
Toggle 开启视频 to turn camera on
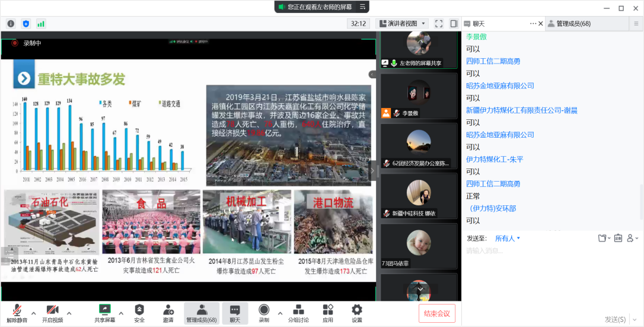click(52, 310)
